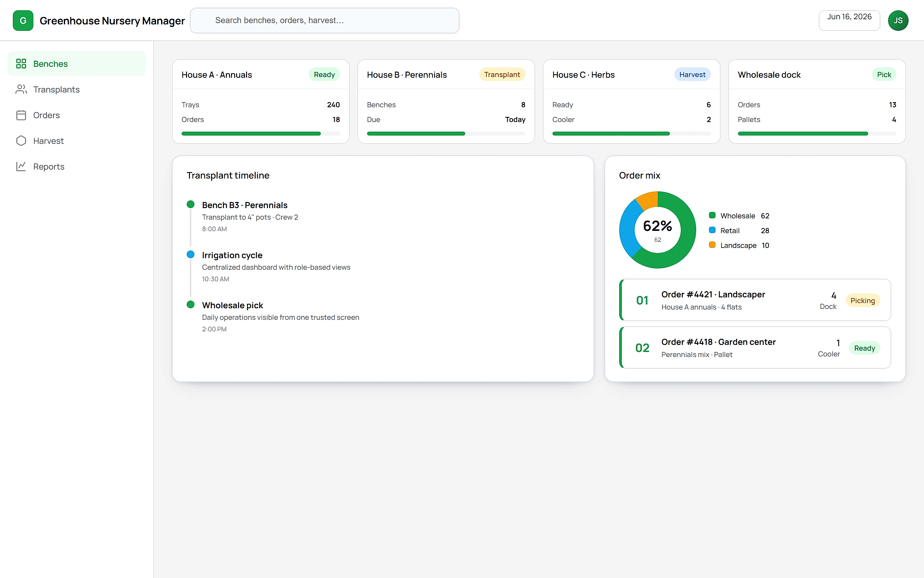924x578 pixels.
Task: Click the blue Retail legend swatch
Action: pyautogui.click(x=712, y=230)
